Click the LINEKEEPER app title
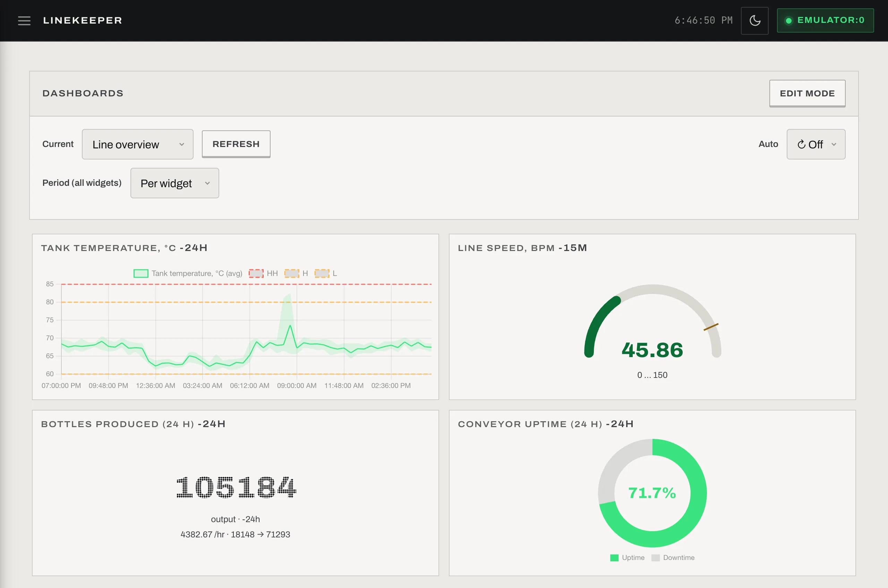Image resolution: width=888 pixels, height=588 pixels. pyautogui.click(x=83, y=20)
